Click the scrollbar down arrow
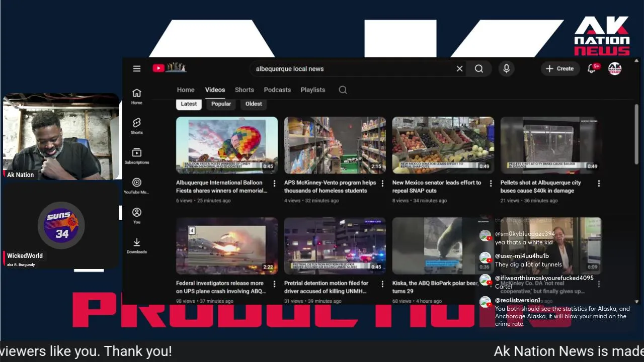Image resolution: width=644 pixels, height=362 pixels. (636, 302)
